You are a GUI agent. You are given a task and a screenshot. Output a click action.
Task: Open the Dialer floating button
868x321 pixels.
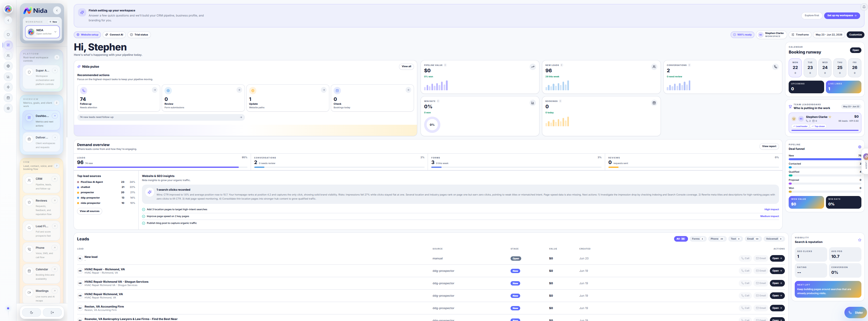click(x=856, y=313)
